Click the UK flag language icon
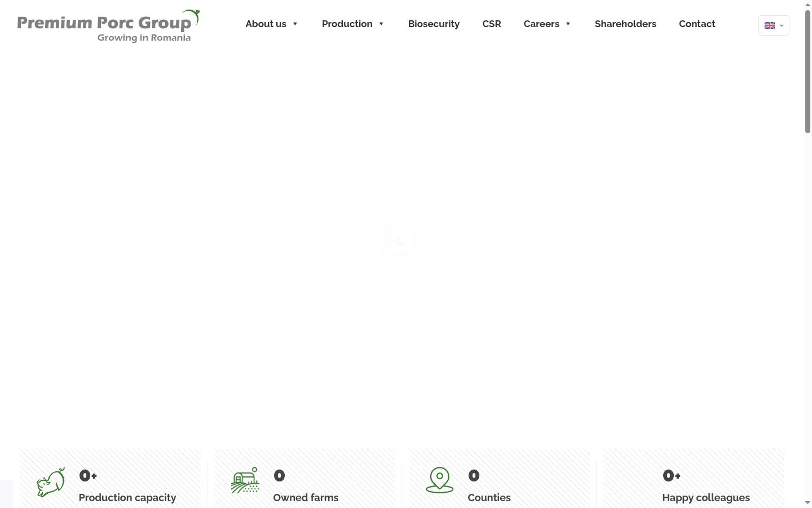Viewport: 812px width, 508px height. (x=770, y=25)
